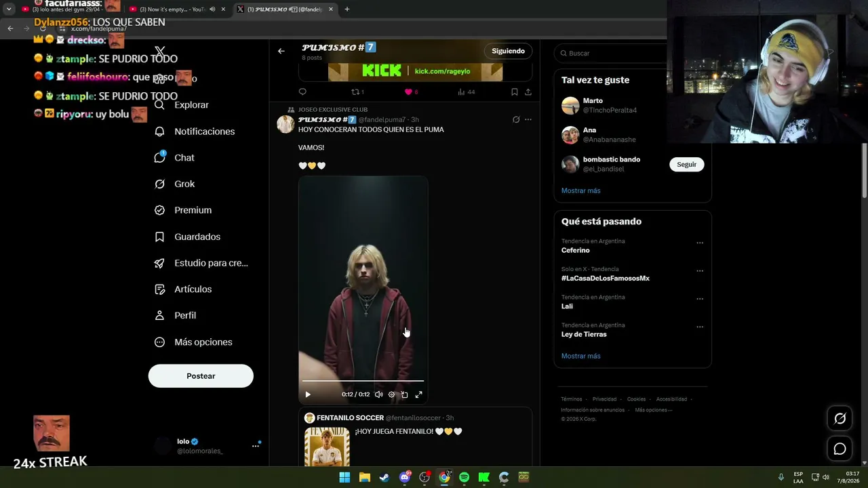
Task: Open the Ley de Tierras trend
Action: (x=584, y=335)
